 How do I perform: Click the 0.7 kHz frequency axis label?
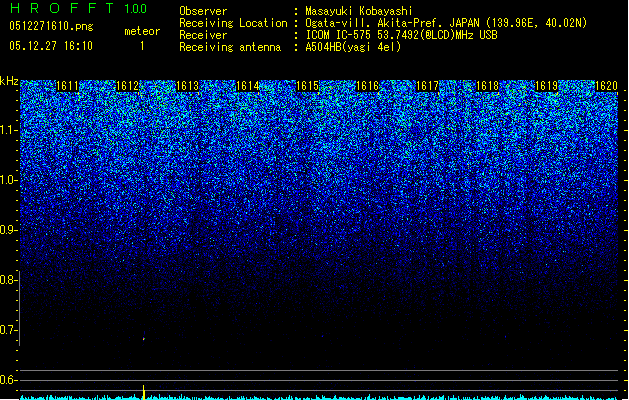(8, 330)
